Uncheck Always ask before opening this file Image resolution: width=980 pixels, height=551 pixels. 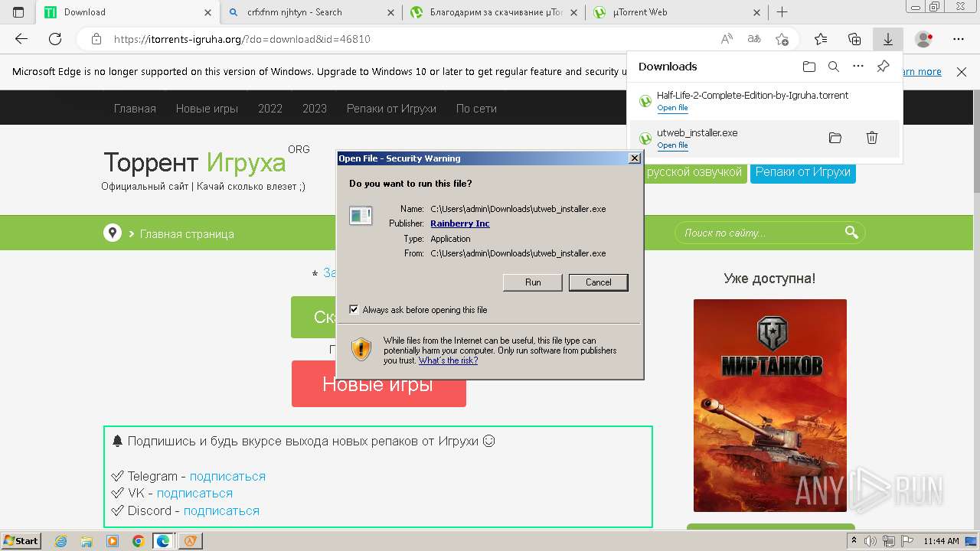click(354, 310)
